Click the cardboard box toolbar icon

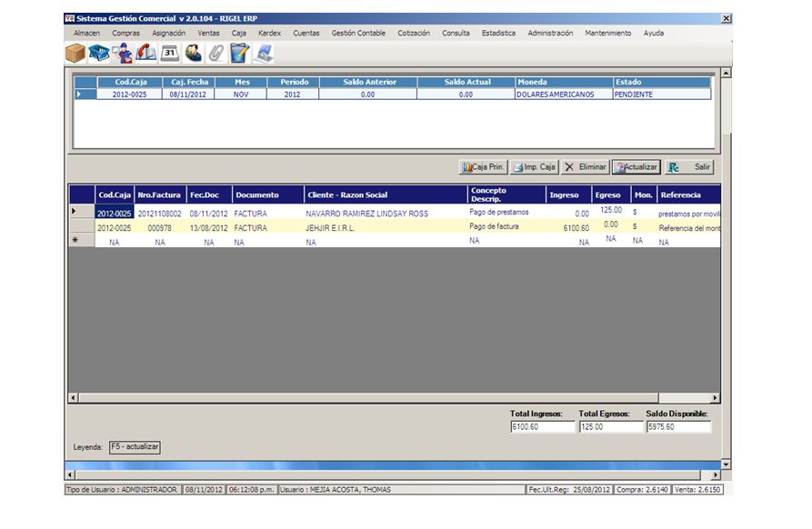click(75, 54)
